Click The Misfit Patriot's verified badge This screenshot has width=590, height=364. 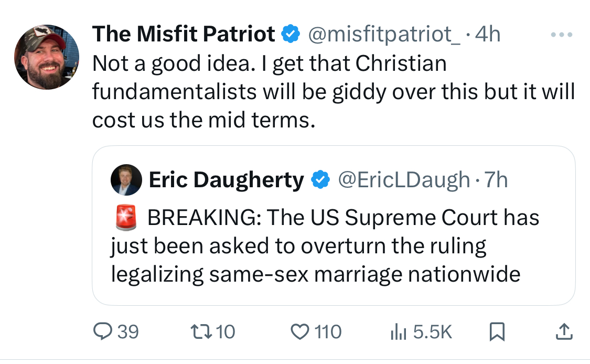coord(291,34)
